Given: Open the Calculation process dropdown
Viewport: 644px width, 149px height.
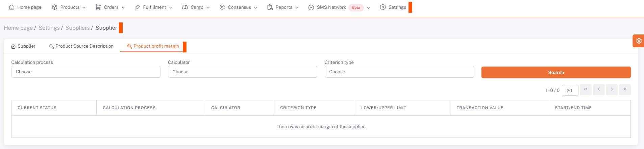Looking at the screenshot, I should coord(85,72).
